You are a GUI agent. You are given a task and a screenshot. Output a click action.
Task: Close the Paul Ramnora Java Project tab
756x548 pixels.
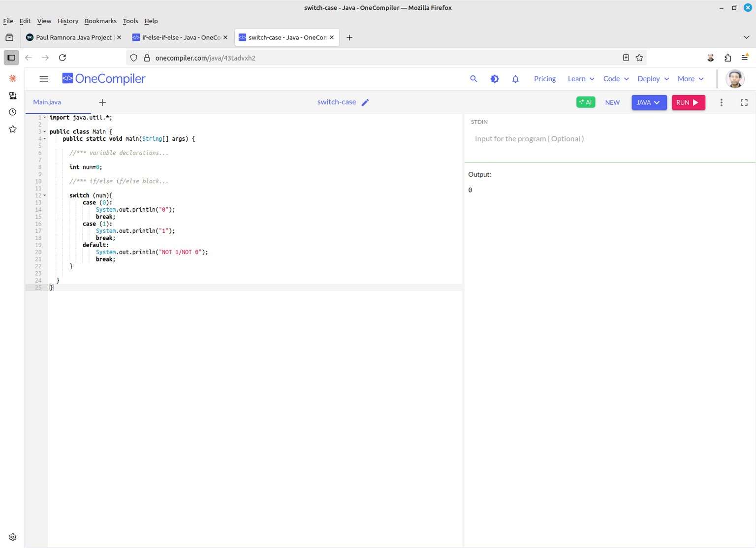click(119, 37)
